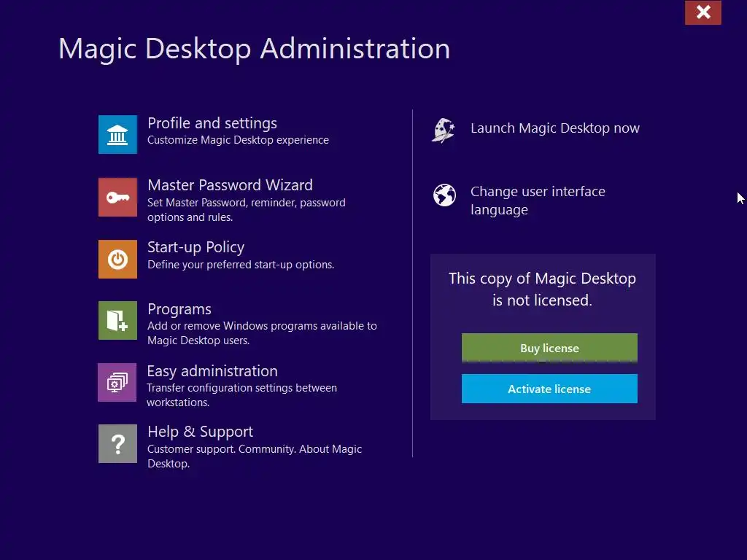Close the administration window
The width and height of the screenshot is (747, 560).
click(x=703, y=12)
